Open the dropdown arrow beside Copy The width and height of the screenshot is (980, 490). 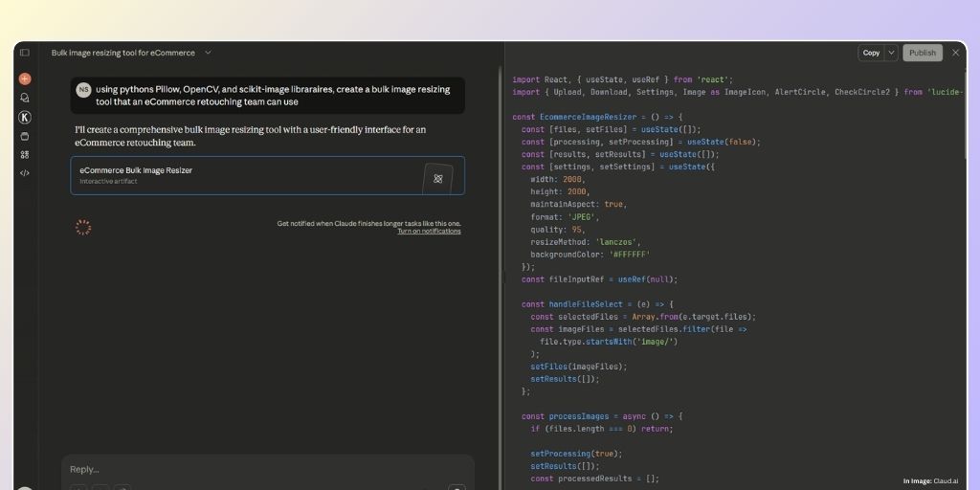tap(891, 53)
